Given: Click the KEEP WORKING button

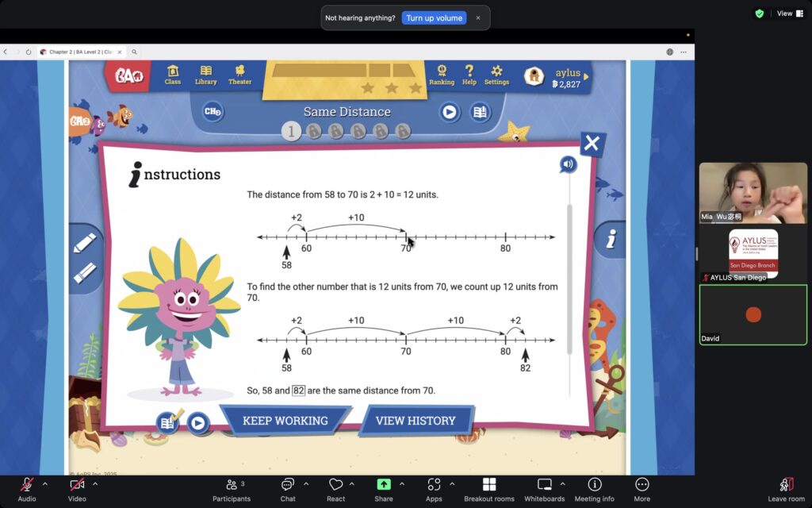Looking at the screenshot, I should [285, 421].
